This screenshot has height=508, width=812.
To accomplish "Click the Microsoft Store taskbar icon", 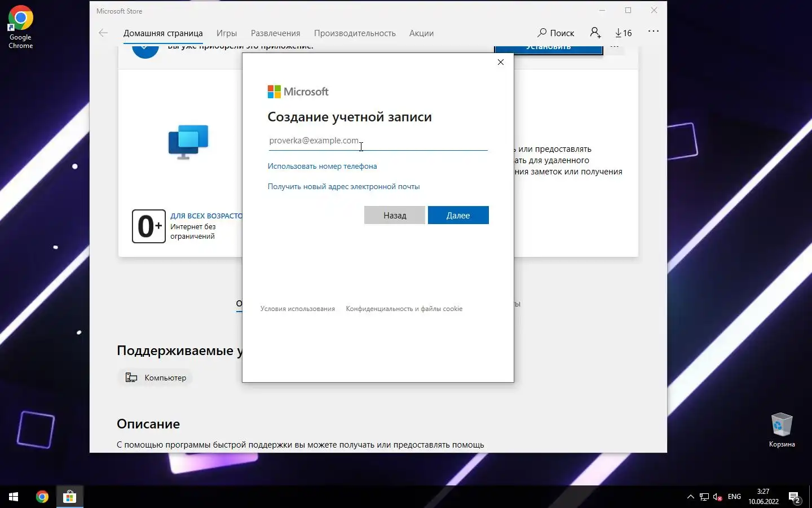I will [69, 497].
